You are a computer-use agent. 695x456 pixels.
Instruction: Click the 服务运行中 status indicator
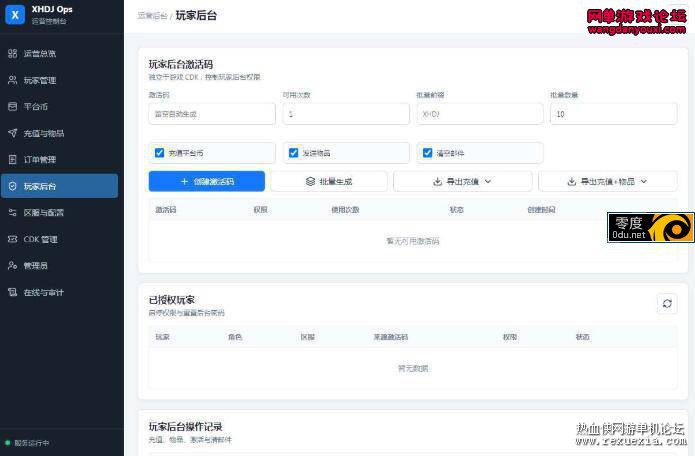(x=27, y=443)
